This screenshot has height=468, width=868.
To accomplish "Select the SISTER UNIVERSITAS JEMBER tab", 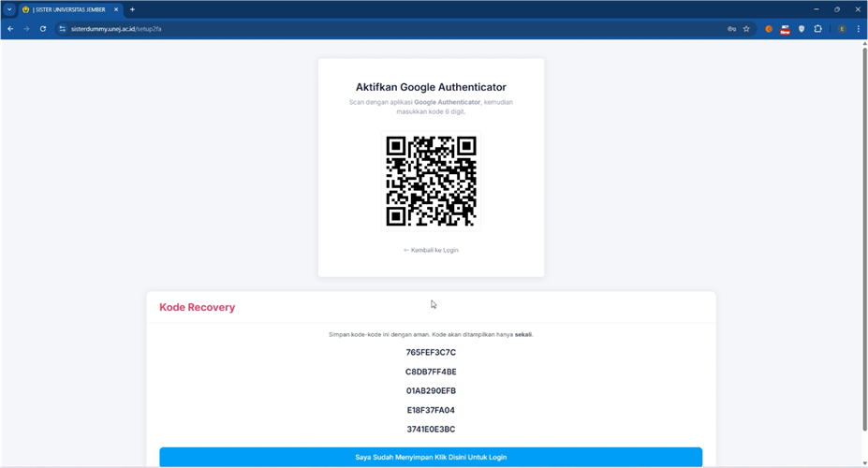I will point(70,9).
